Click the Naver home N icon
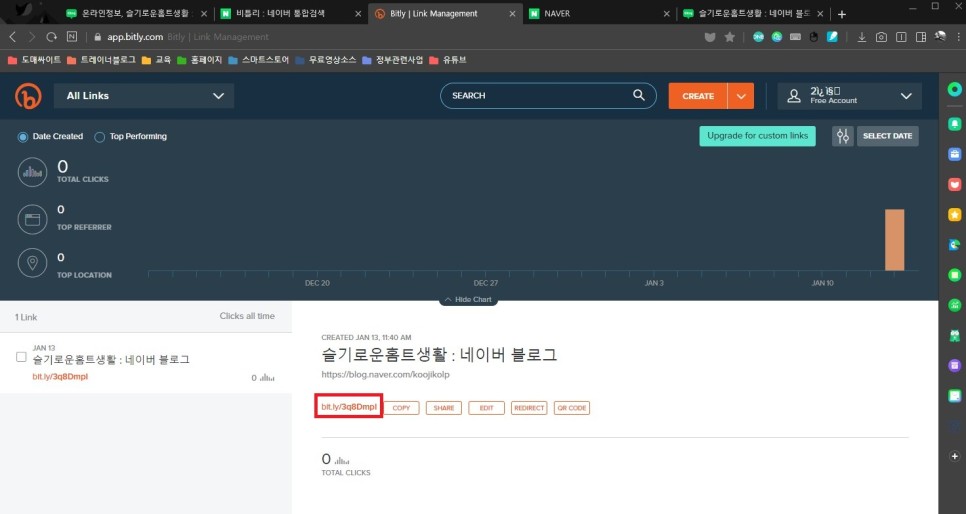Screen dimensions: 966x514 [x=72, y=36]
